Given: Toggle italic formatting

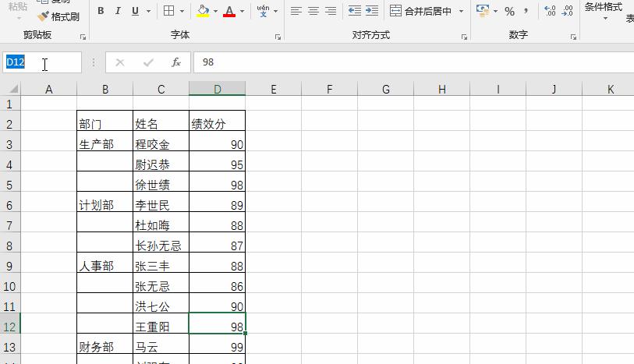Looking at the screenshot, I should [118, 11].
